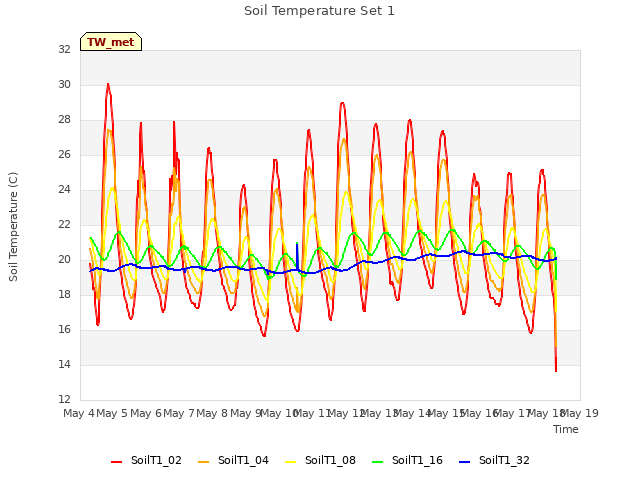Click the 18 y-axis tick label
Screen dimensions: 640x480
[64, 294]
